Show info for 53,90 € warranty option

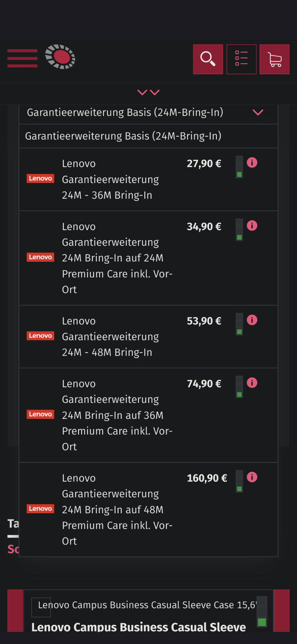click(252, 320)
